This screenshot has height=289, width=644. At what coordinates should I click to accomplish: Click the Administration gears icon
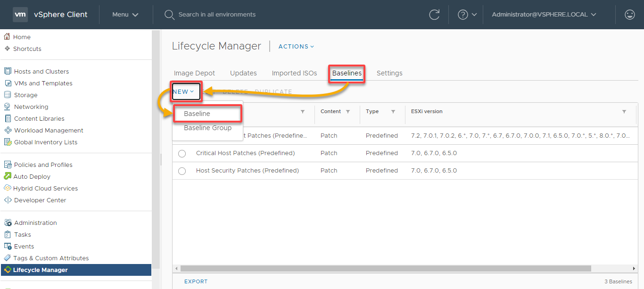tap(8, 223)
